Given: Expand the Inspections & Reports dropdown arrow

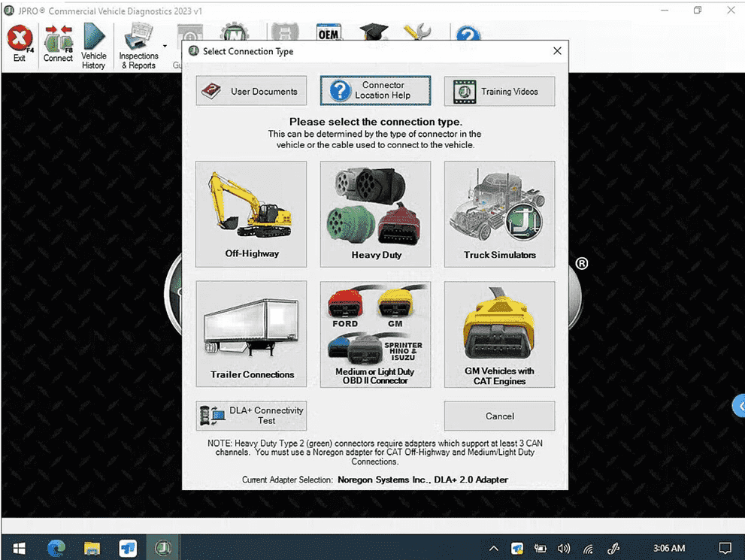Looking at the screenshot, I should [165, 46].
